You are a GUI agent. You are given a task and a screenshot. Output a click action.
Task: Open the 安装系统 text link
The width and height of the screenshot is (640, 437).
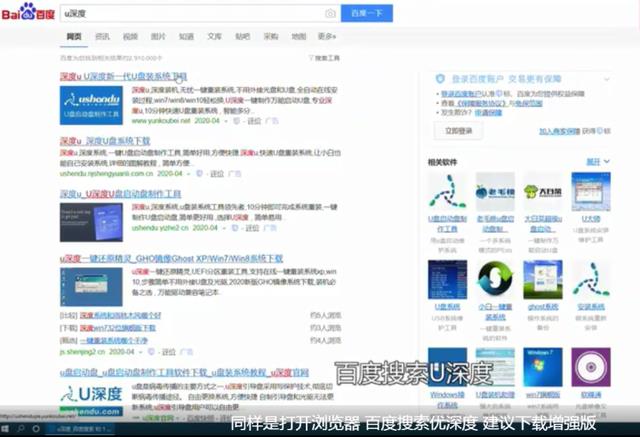coord(591,307)
